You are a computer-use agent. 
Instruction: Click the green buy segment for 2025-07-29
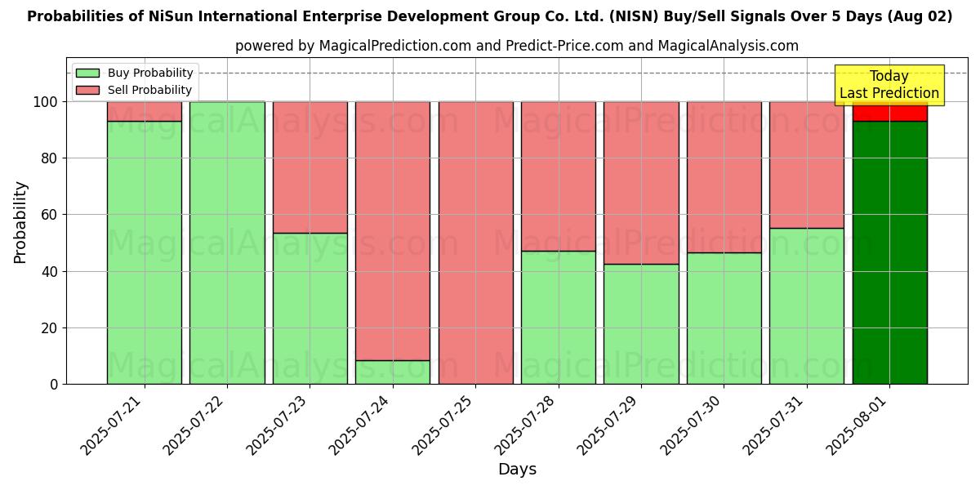pyautogui.click(x=641, y=324)
